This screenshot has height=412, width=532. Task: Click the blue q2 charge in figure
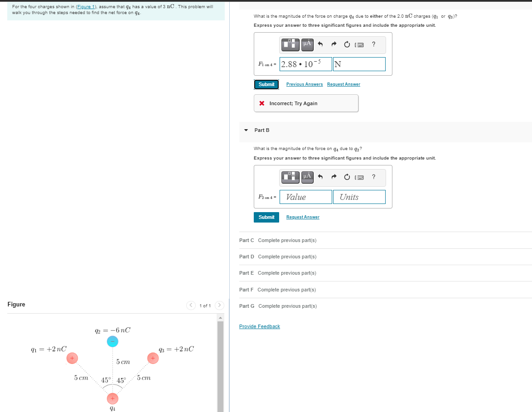pyautogui.click(x=113, y=341)
